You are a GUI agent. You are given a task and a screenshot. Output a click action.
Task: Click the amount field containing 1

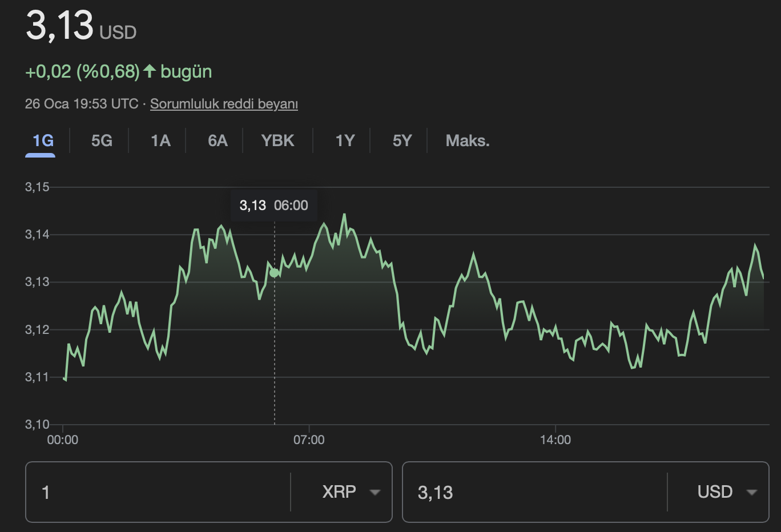158,492
